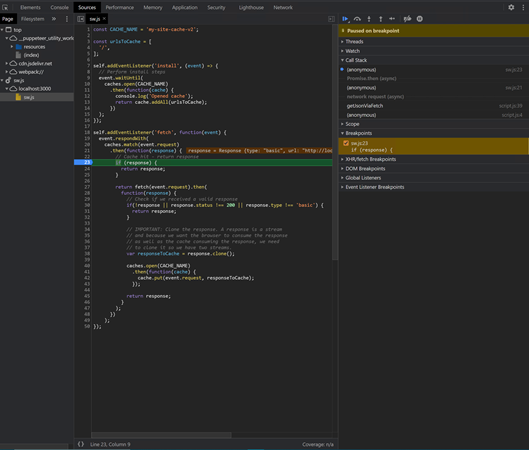Step over next function call
529x450 pixels.
(x=357, y=19)
